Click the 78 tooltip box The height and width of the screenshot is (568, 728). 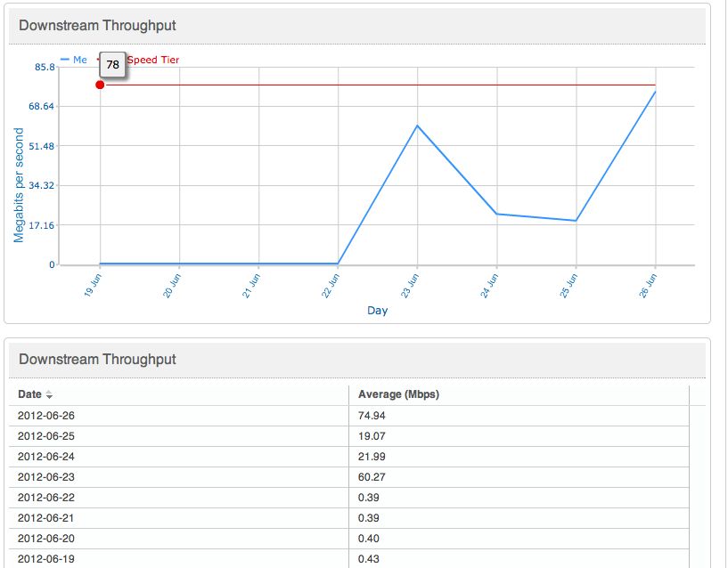(113, 64)
